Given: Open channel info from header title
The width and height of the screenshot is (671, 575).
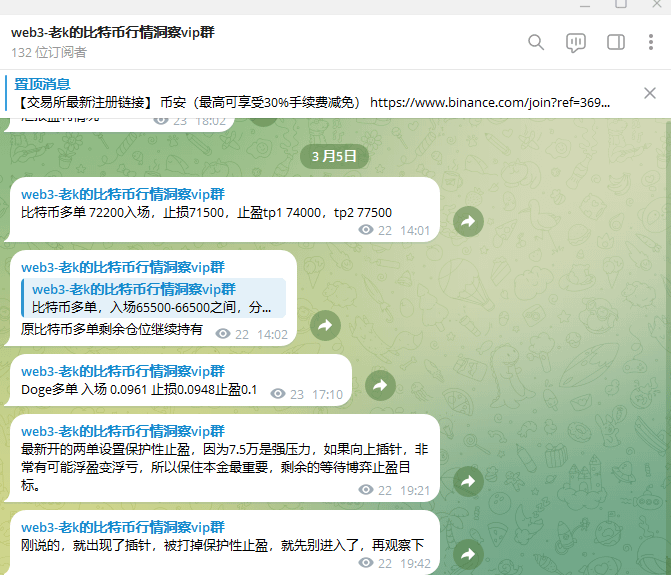Looking at the screenshot, I should click(113, 33).
